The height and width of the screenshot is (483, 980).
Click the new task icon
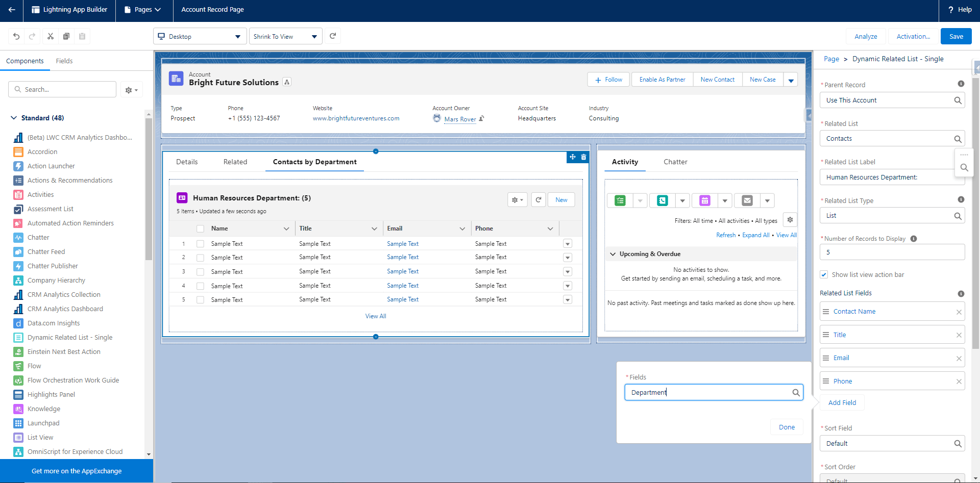click(620, 201)
